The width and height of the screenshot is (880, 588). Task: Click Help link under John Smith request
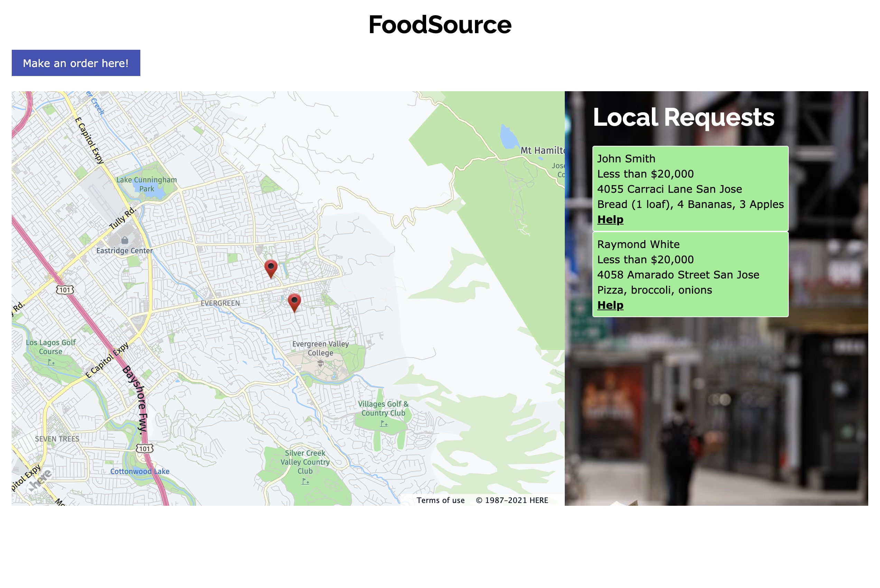pyautogui.click(x=610, y=219)
